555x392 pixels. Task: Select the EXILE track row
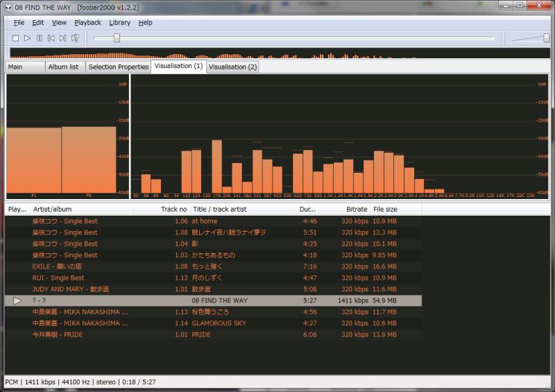(213, 266)
